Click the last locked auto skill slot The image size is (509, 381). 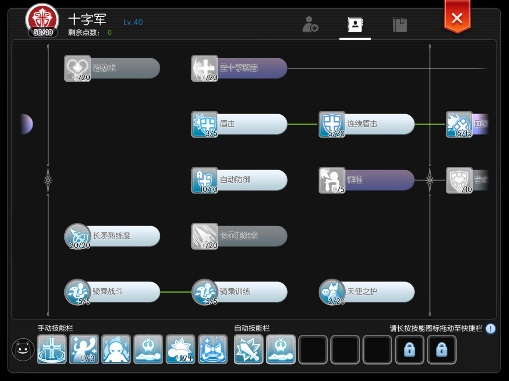point(441,349)
